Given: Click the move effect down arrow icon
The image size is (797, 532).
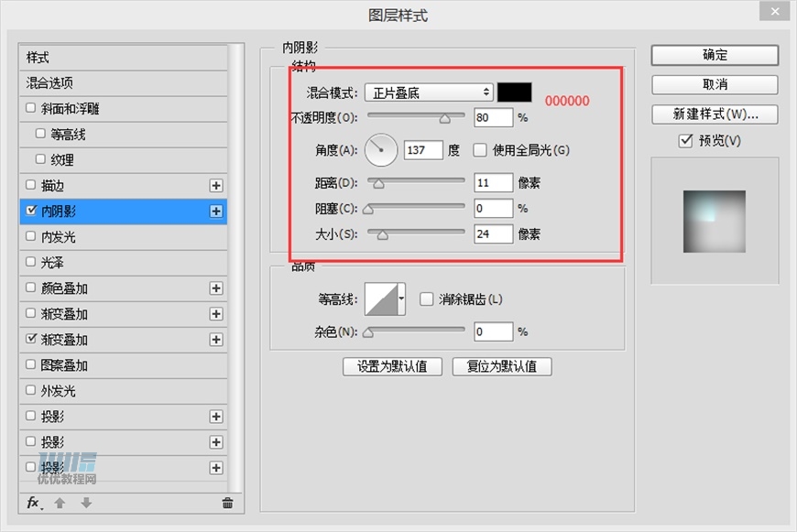Looking at the screenshot, I should pos(86,503).
